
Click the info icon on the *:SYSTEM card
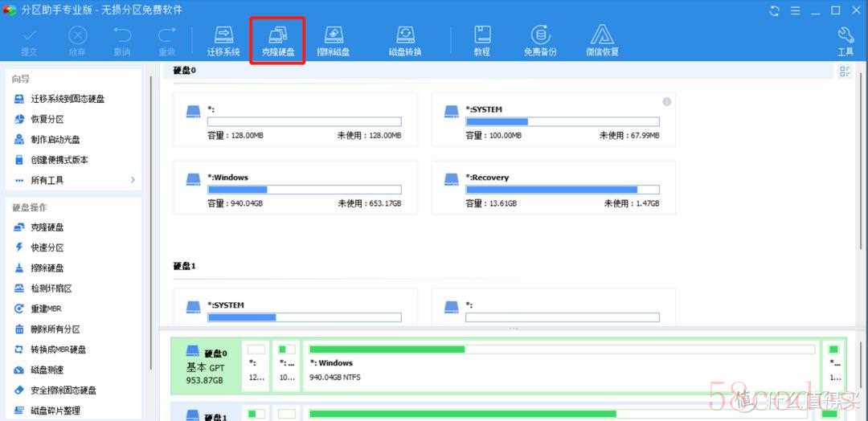(x=666, y=102)
